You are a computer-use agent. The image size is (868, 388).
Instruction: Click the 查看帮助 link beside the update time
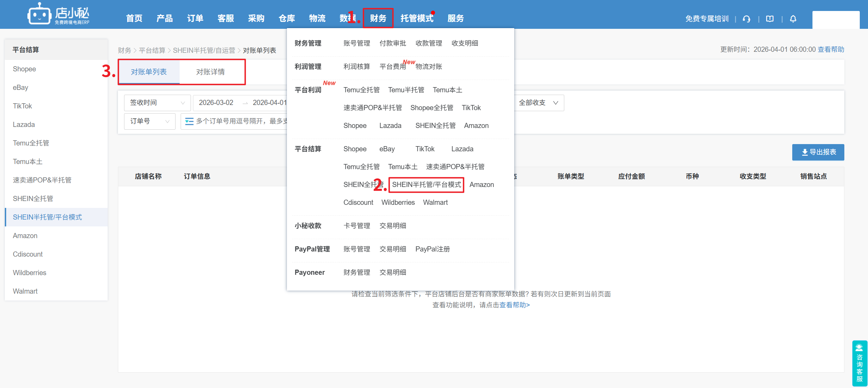click(831, 49)
